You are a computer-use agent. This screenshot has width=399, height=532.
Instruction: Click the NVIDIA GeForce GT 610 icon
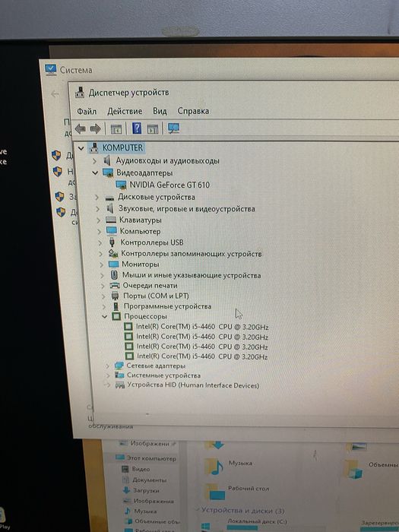click(x=121, y=185)
